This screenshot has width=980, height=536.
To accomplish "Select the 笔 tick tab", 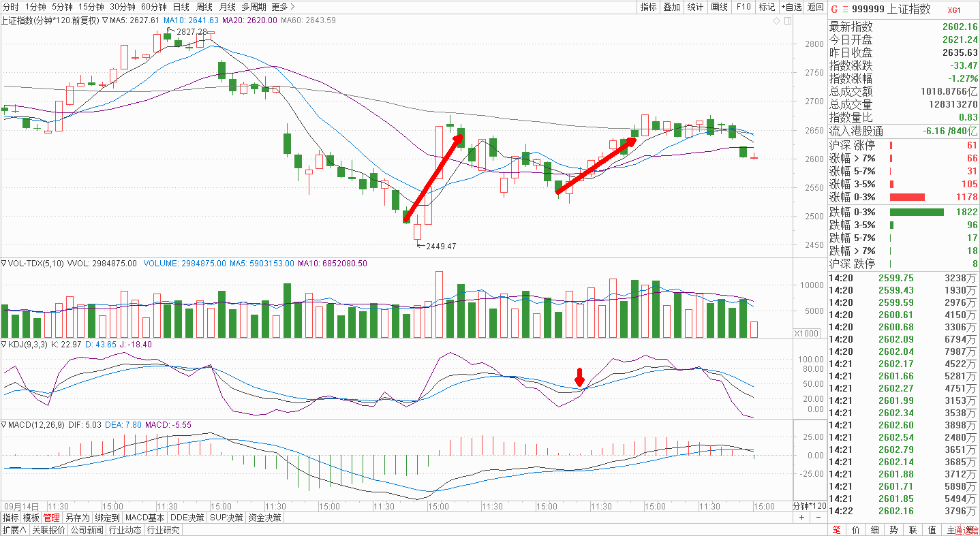I will [x=836, y=530].
